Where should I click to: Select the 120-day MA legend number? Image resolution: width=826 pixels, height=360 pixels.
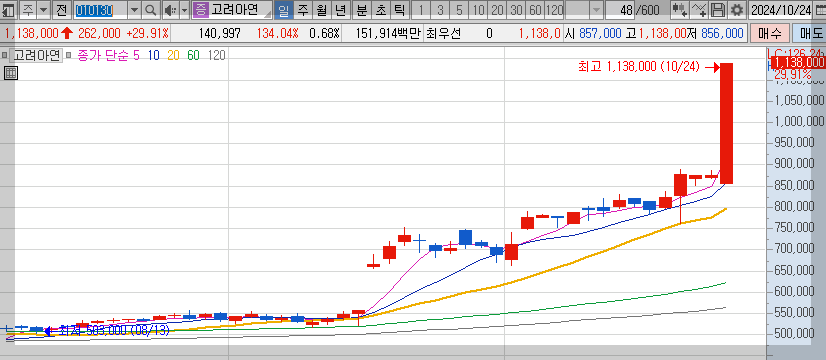217,55
